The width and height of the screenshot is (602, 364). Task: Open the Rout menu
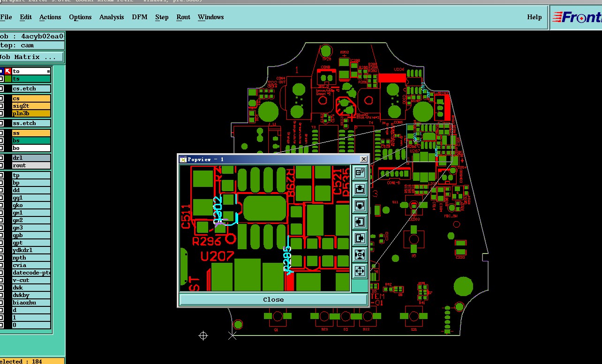[183, 17]
